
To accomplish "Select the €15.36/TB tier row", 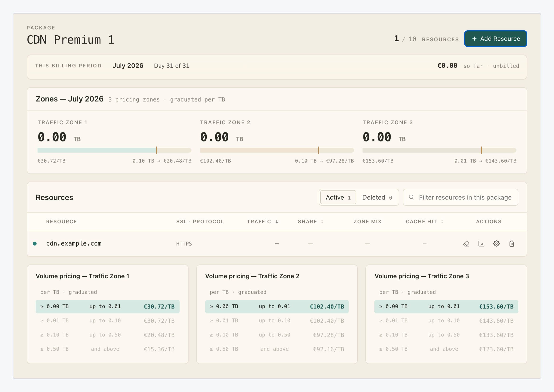I will pyautogui.click(x=108, y=349).
